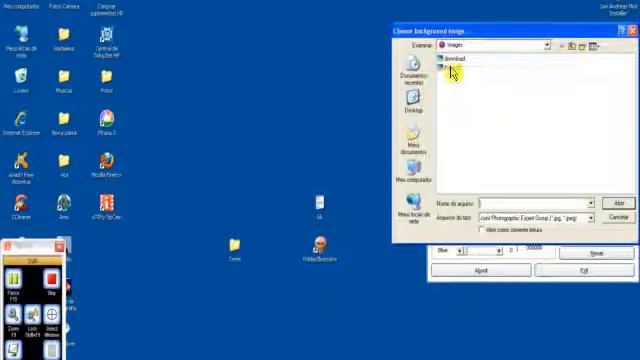Click the Teste folder on desktop

235,249
